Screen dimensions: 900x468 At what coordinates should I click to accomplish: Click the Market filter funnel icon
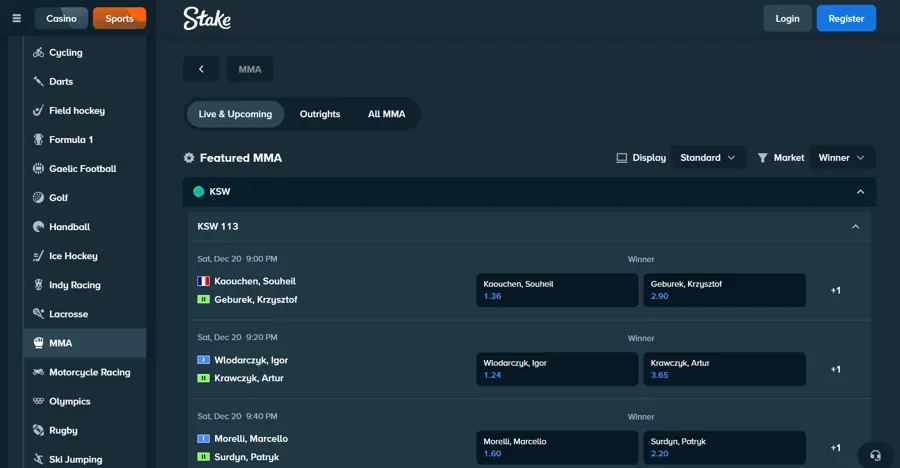[x=762, y=158]
